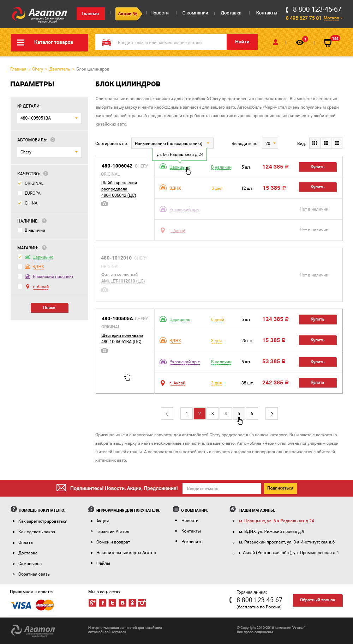Click the hamburger icon in Каталог товаров

(21, 42)
